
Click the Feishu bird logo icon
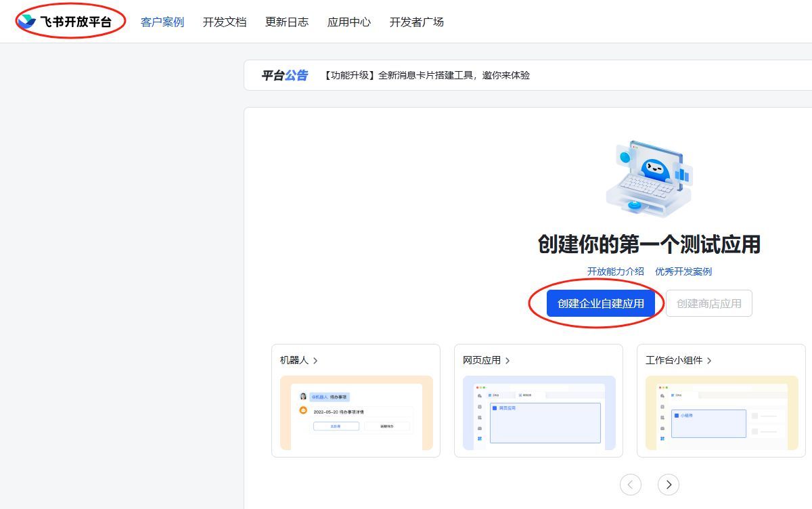(x=27, y=22)
